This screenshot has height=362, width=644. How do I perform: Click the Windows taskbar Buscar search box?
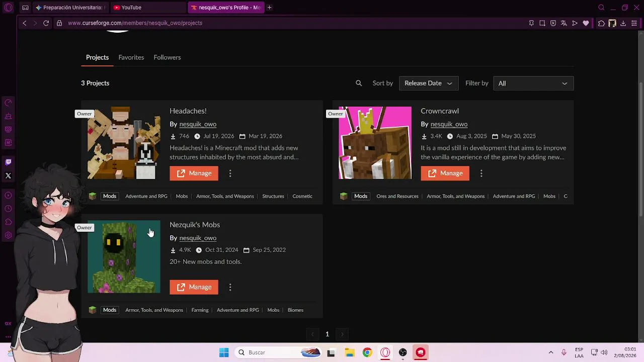pos(278,352)
